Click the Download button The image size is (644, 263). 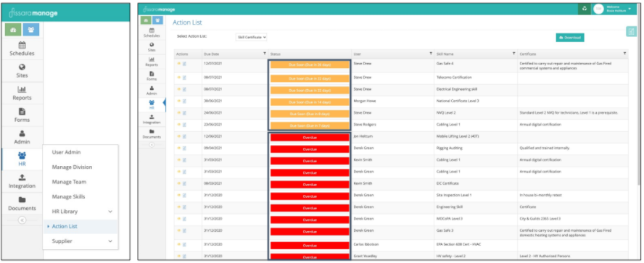[x=569, y=38]
